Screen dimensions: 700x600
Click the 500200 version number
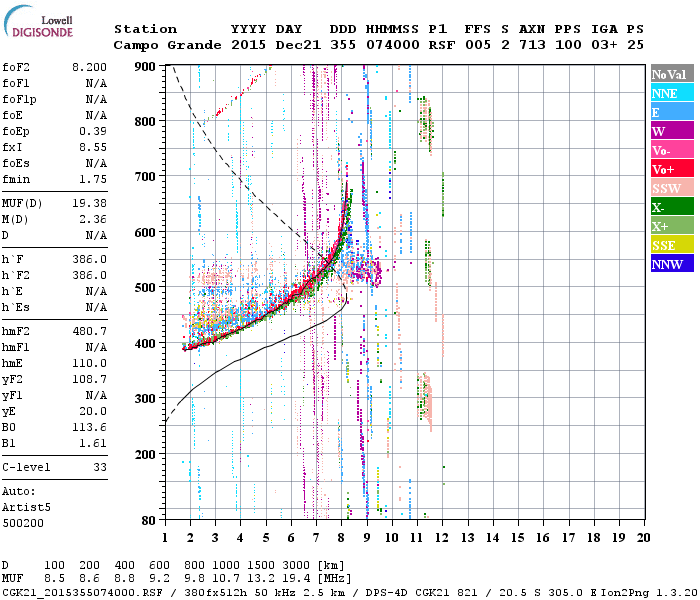pos(23,523)
